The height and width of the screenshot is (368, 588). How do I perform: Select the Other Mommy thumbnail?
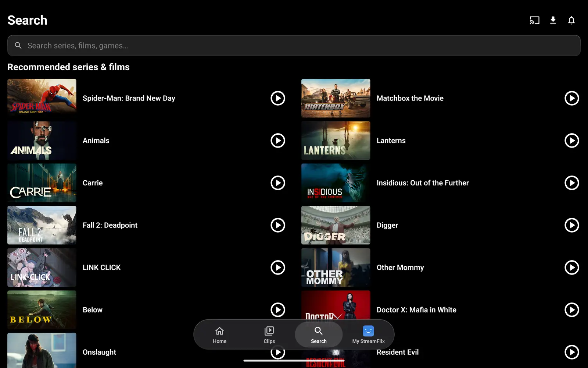click(x=336, y=268)
